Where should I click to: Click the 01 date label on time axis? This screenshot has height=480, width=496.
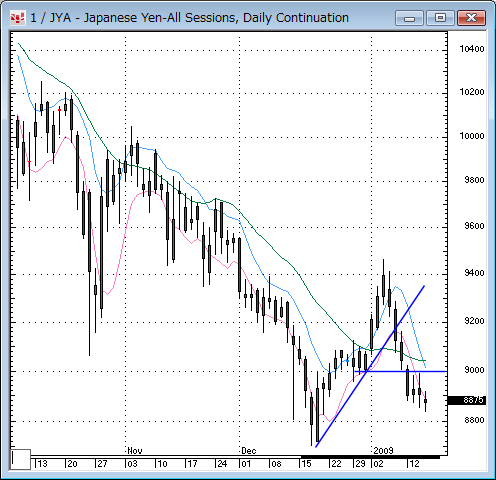coord(246,464)
